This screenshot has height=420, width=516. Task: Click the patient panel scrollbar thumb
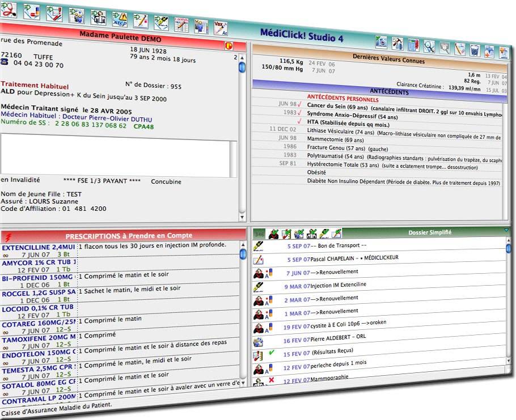point(242,67)
